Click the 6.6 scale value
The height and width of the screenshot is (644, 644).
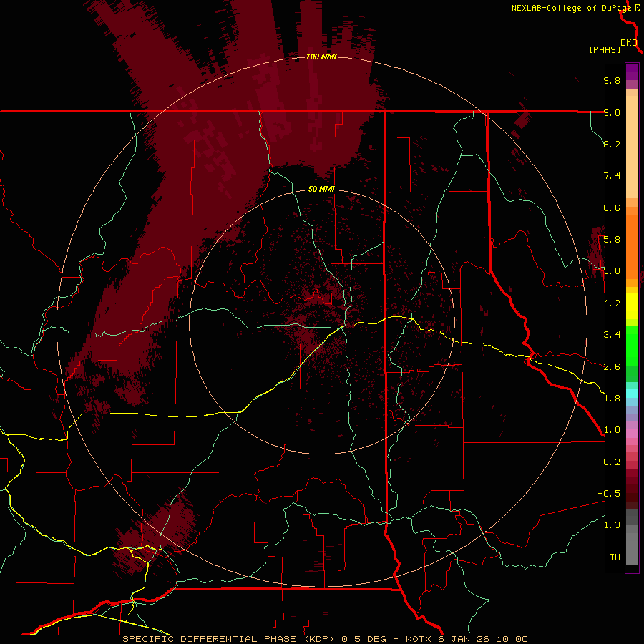pyautogui.click(x=612, y=208)
